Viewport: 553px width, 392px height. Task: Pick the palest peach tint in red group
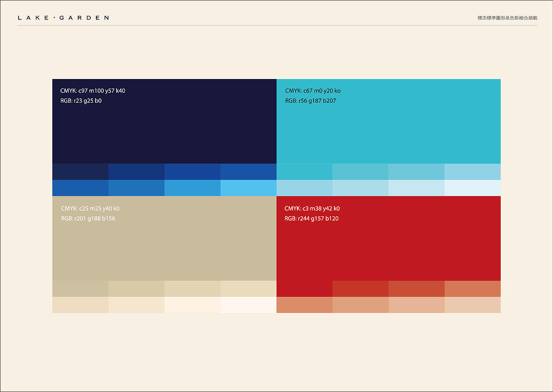(x=473, y=305)
